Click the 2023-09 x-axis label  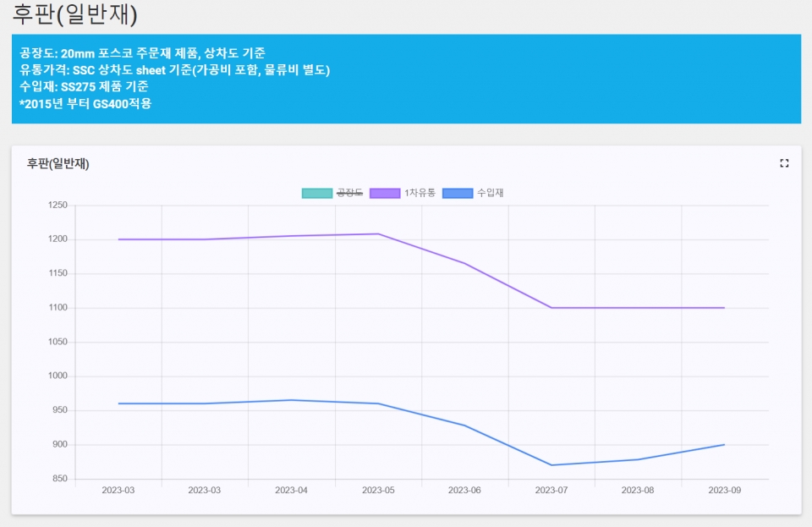[724, 491]
